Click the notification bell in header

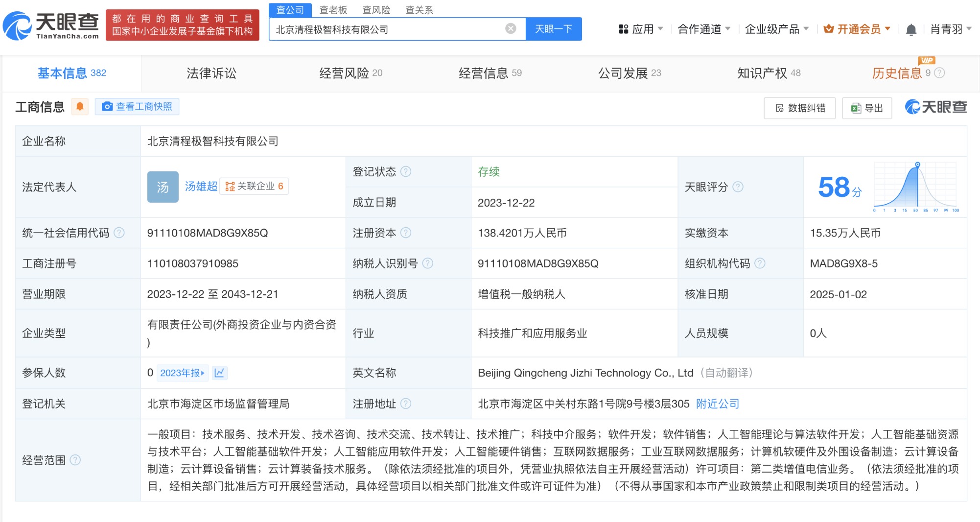pyautogui.click(x=910, y=30)
